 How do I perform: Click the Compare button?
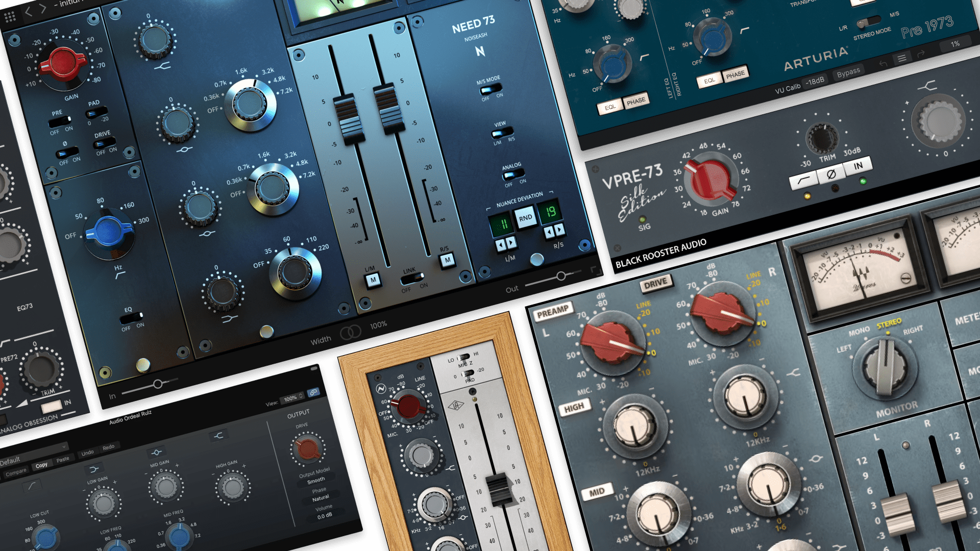click(x=16, y=472)
